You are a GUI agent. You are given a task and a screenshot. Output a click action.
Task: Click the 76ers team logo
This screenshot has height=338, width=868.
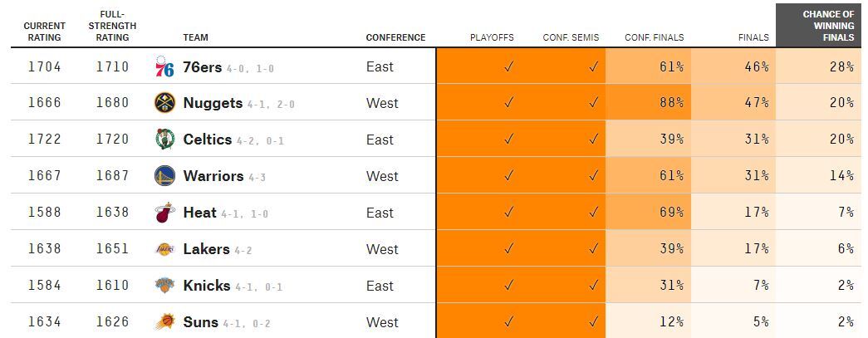pos(164,67)
